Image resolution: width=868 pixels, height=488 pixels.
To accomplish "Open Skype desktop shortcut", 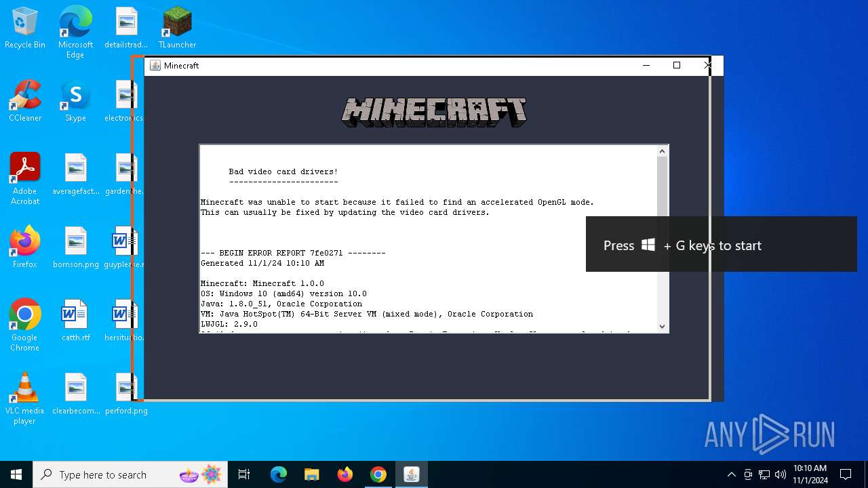I will (75, 102).
